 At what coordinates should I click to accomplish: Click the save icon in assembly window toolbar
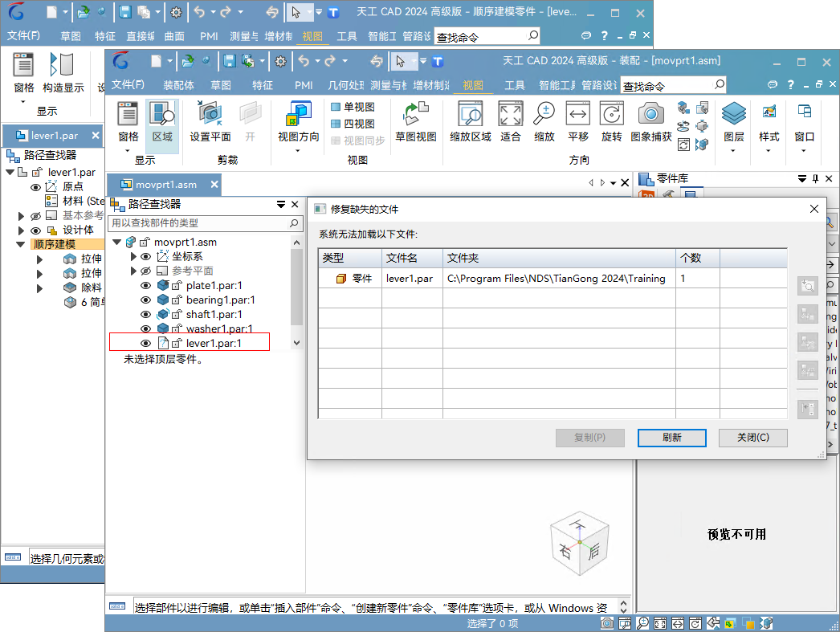click(230, 61)
